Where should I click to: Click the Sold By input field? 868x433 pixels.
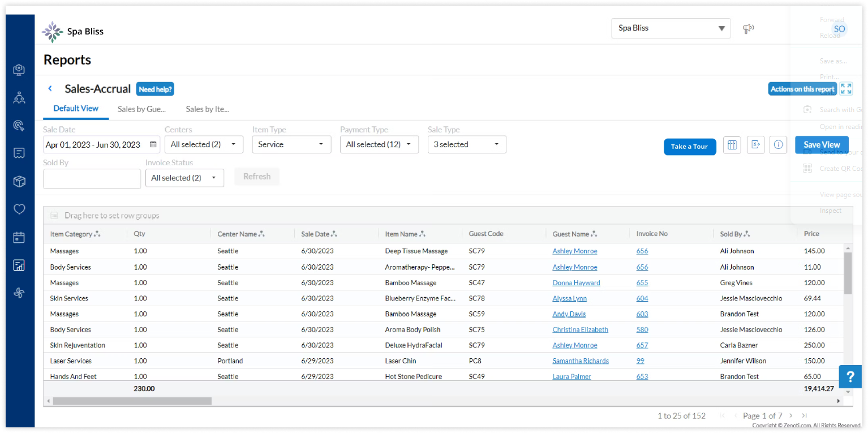click(x=92, y=179)
